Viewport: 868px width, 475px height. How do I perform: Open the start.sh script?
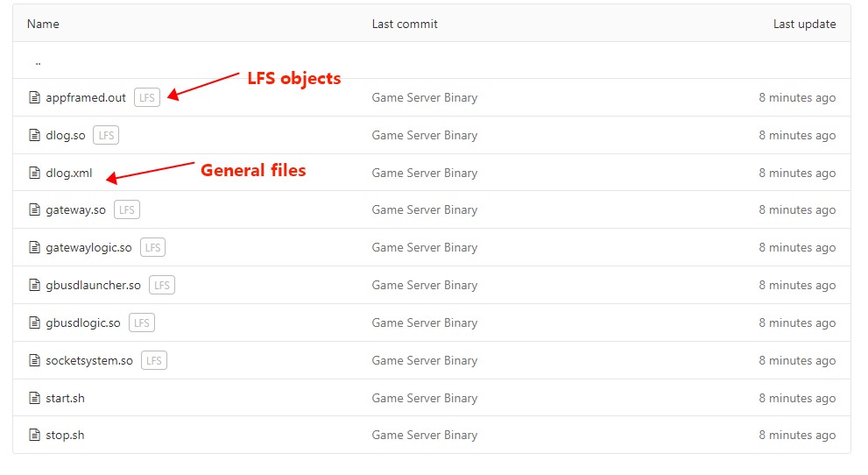[x=65, y=399]
